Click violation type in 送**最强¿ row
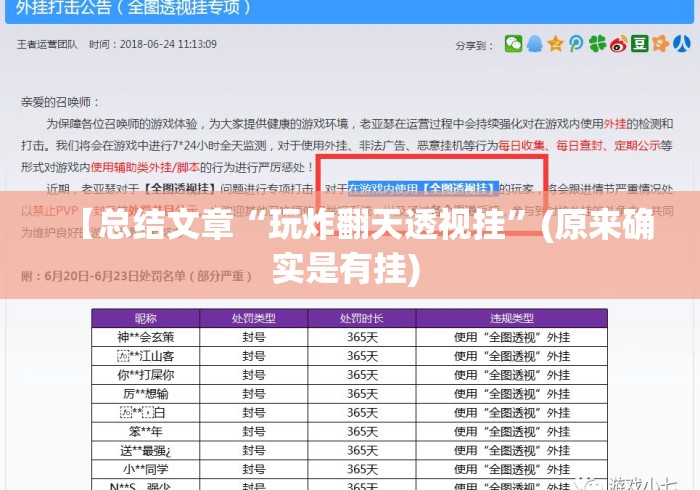Screen dimensions: 700x490 pos(512,450)
